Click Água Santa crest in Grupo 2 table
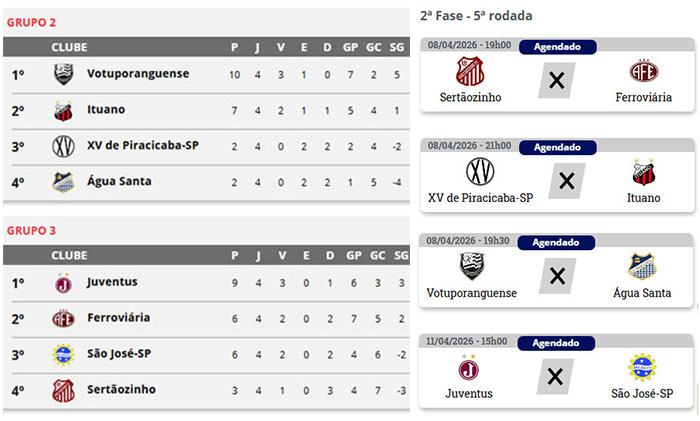 click(x=64, y=182)
